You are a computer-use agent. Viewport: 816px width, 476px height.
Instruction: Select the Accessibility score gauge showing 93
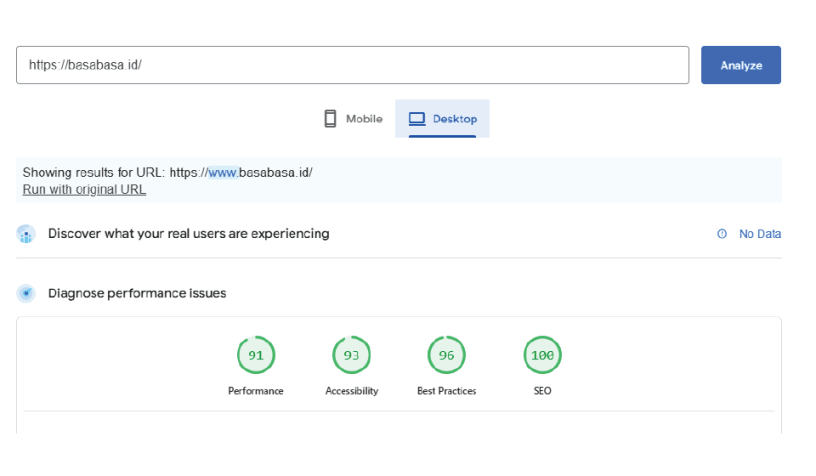click(351, 355)
